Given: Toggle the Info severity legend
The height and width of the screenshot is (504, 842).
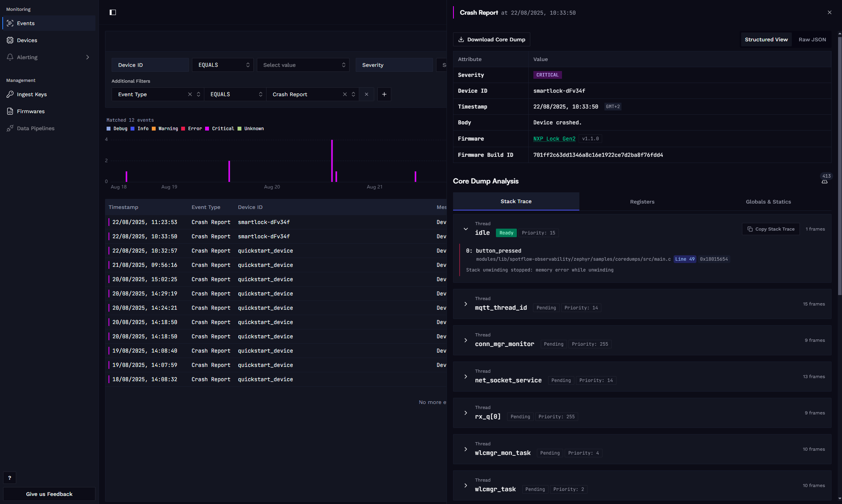Looking at the screenshot, I should pyautogui.click(x=140, y=129).
